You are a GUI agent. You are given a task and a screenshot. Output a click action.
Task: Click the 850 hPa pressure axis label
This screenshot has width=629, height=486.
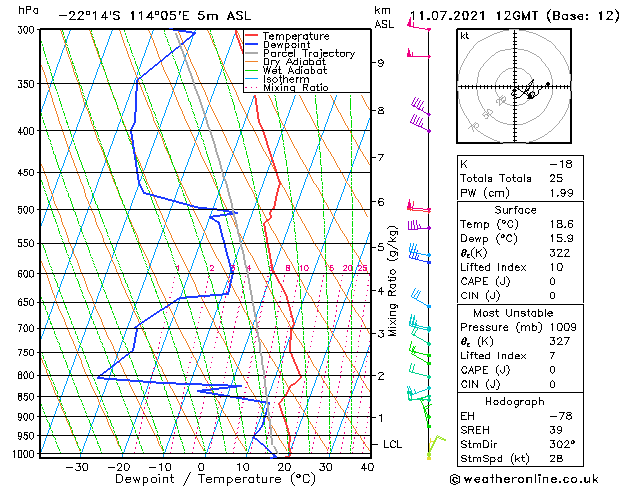point(27,397)
